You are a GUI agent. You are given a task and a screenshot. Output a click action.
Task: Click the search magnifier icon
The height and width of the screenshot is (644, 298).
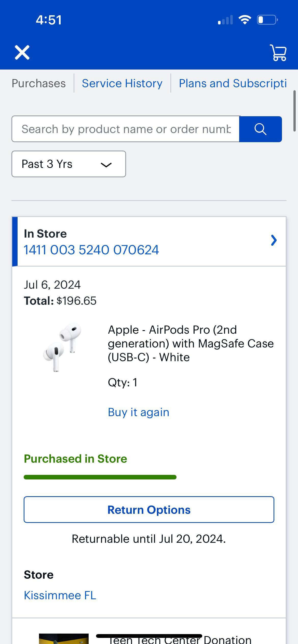260,129
